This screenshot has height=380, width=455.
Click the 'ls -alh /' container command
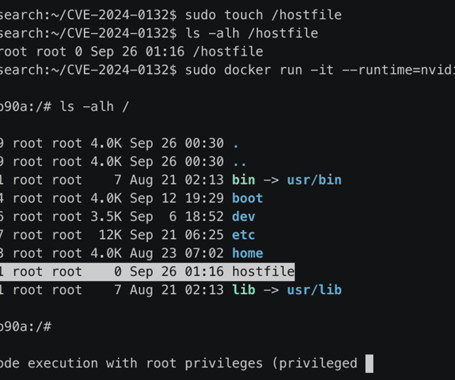click(x=94, y=107)
